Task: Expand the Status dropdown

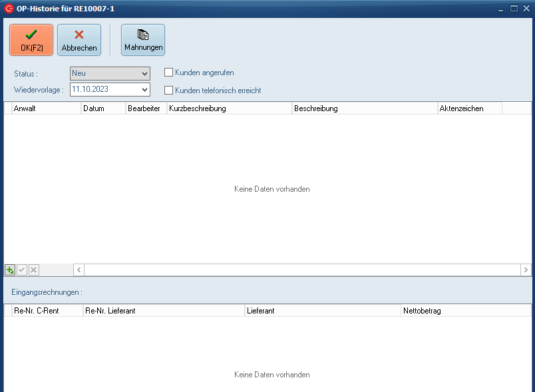Action: 144,73
